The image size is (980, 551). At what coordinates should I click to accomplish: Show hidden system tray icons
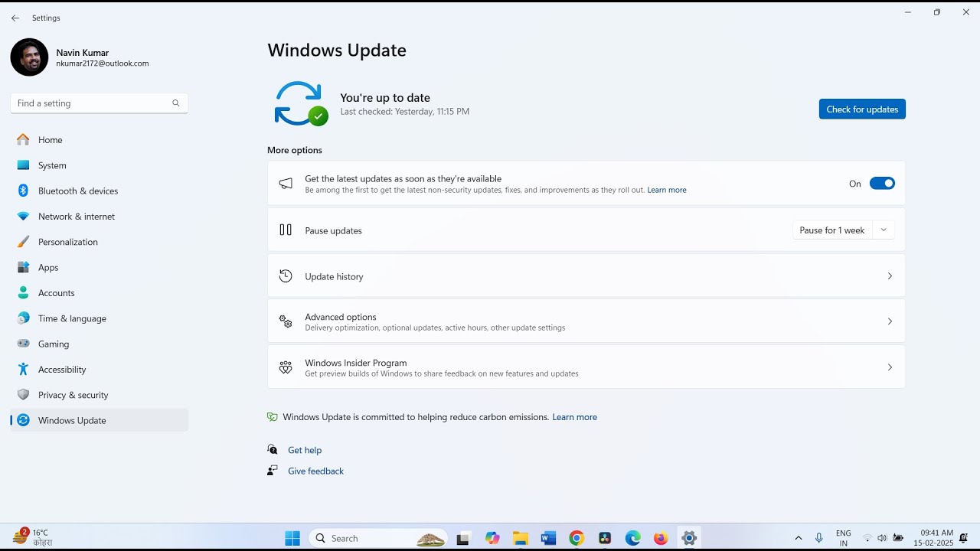(799, 538)
